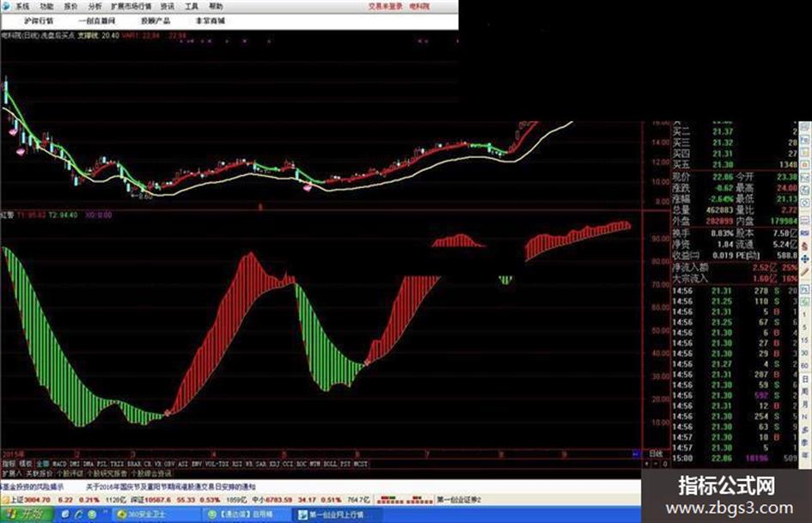This screenshot has height=523, width=812.
Task: Select the DMI indicator tab
Action: pos(74,464)
